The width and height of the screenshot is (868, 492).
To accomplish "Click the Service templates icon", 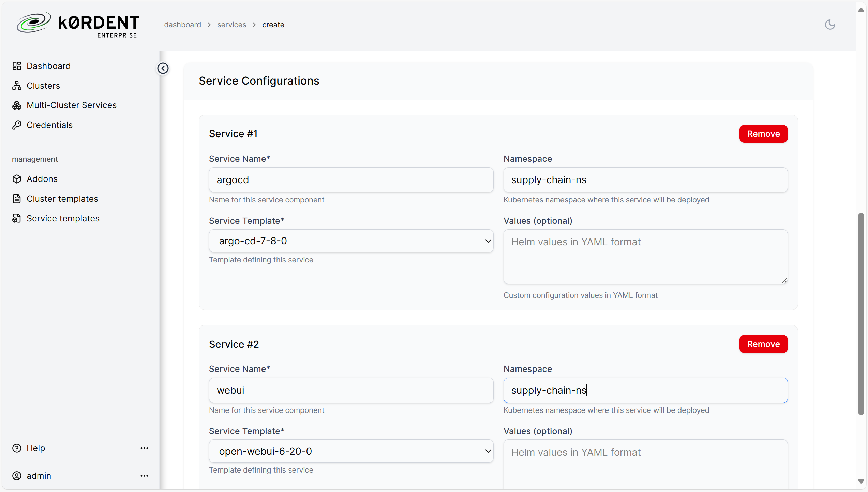I will pos(17,218).
